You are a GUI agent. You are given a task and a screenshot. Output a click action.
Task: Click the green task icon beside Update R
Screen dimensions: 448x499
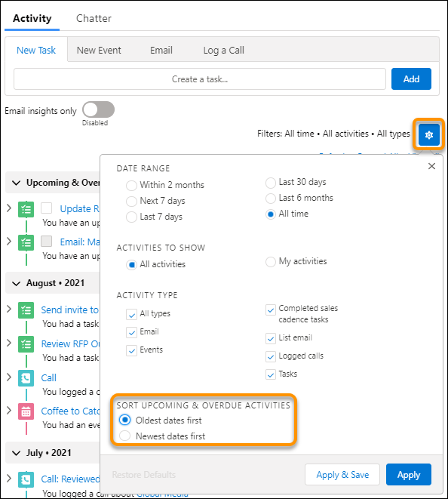(26, 209)
